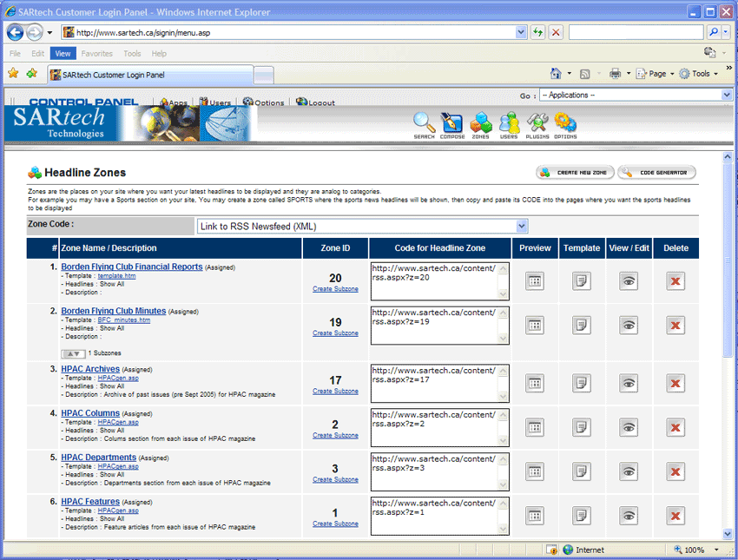Preview the HPAC Archives zone
The image size is (738, 560).
[535, 384]
